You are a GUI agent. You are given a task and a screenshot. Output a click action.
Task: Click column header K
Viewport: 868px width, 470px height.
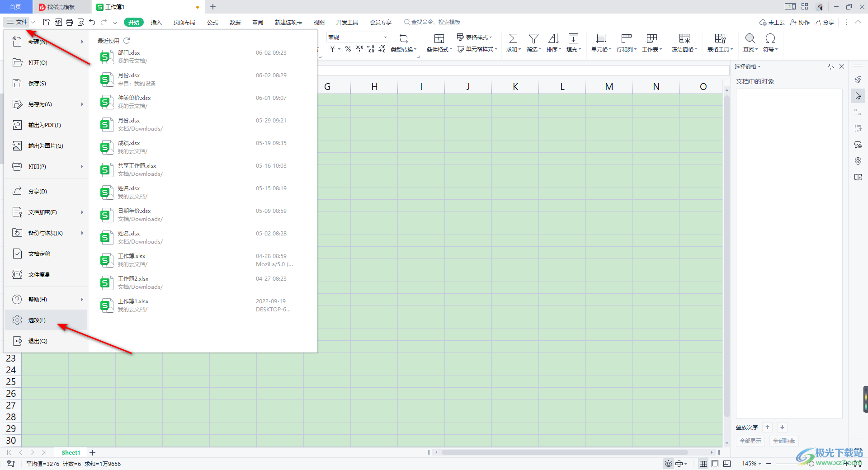pos(515,87)
